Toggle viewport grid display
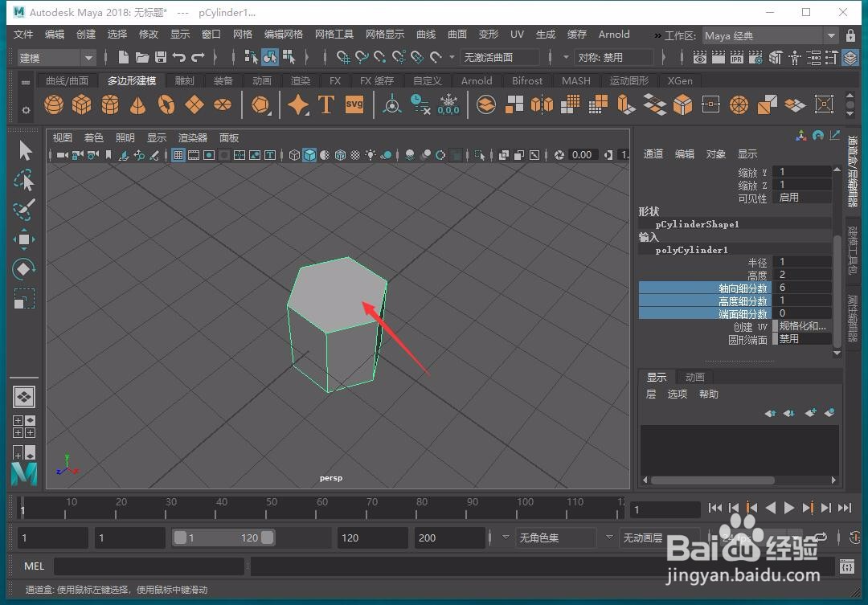Screen dimensions: 868x605 [x=178, y=155]
